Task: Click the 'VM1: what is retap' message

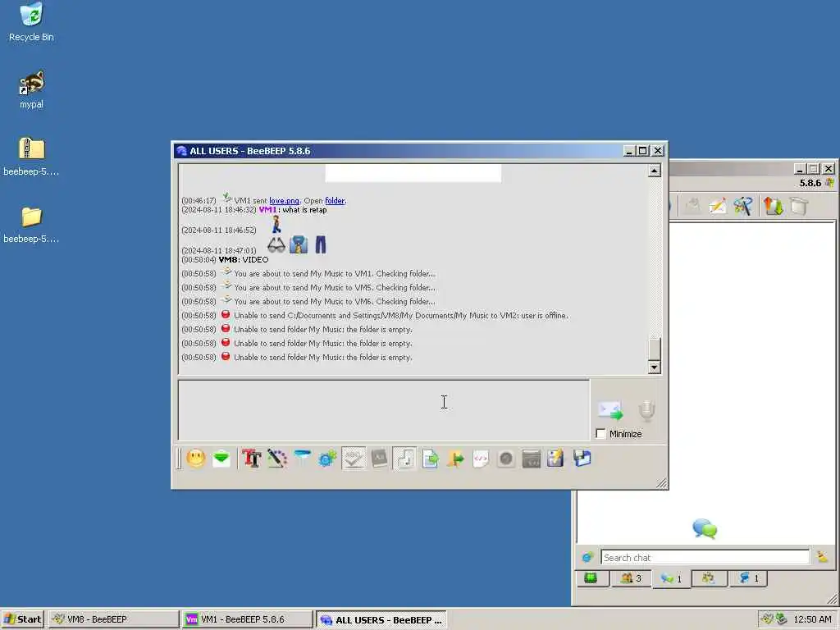Action: (x=293, y=210)
